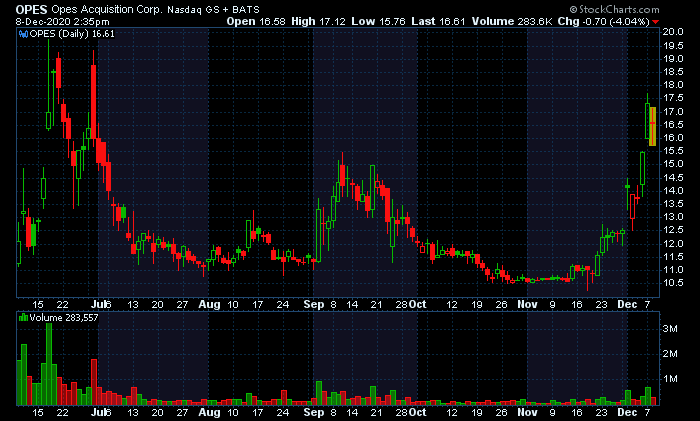This screenshot has width=700, height=421.
Task: Click Sep on the volume panel date axis
Action: point(314,413)
